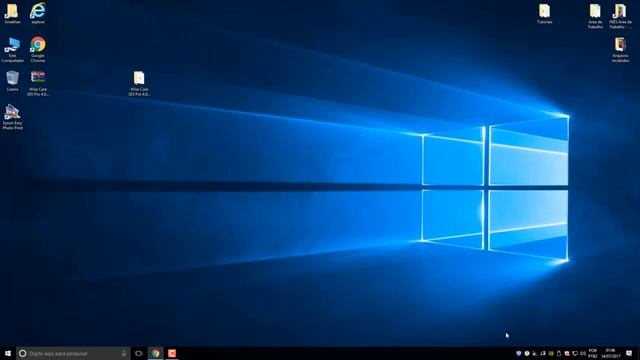Open the taskbar clock and date
This screenshot has width=640, height=360.
pos(611,353)
